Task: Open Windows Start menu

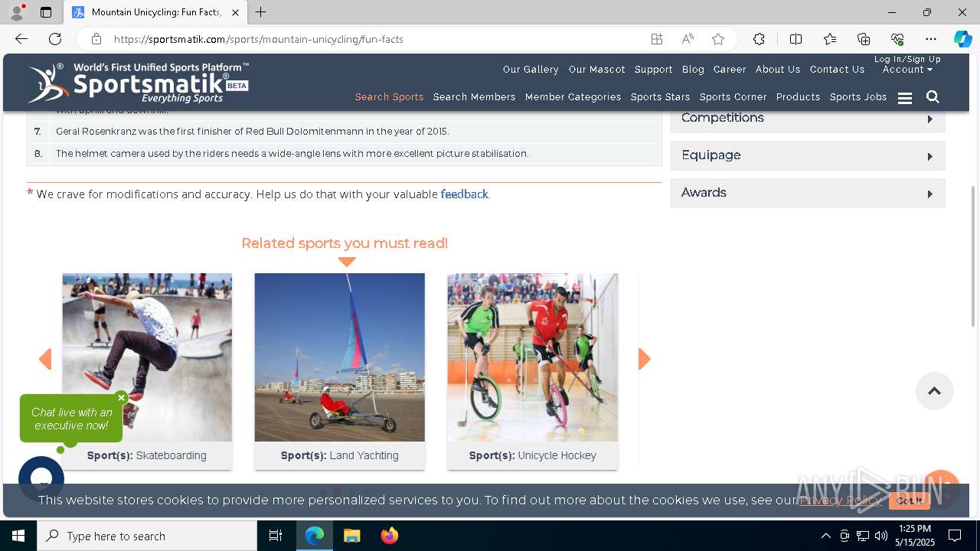Action: pos(18,536)
